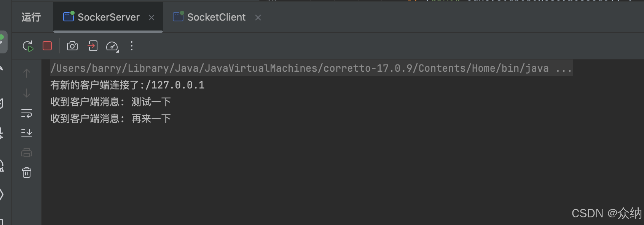Clear all console output with trash icon
The width and height of the screenshot is (644, 225).
pyautogui.click(x=27, y=172)
